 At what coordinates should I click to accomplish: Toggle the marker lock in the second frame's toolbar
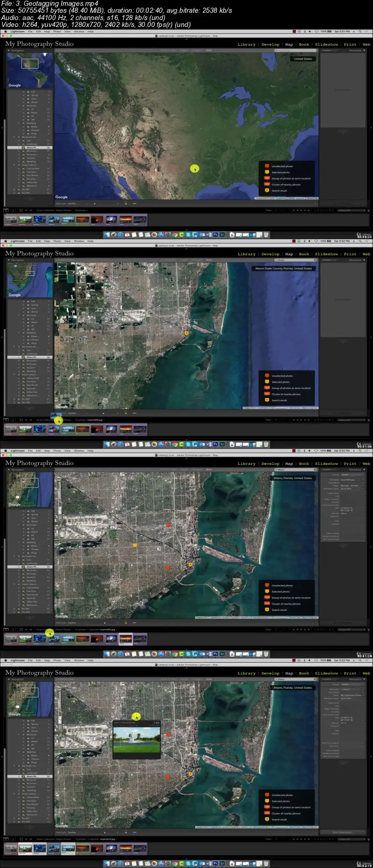[x=126, y=413]
